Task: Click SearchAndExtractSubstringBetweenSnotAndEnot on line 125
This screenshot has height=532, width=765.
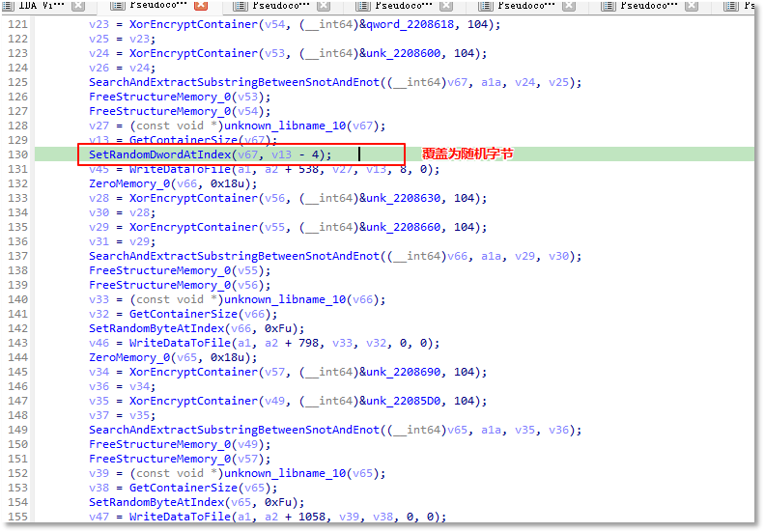Action: [234, 82]
